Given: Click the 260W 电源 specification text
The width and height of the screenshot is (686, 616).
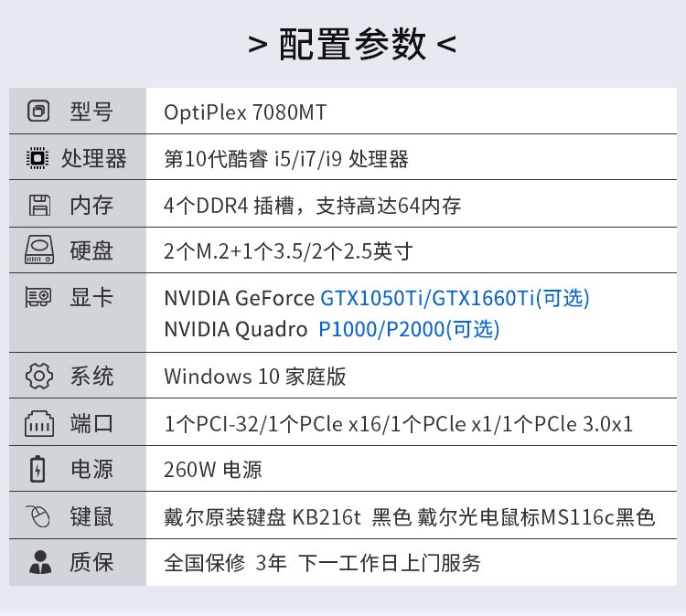Looking at the screenshot, I should click(212, 470).
